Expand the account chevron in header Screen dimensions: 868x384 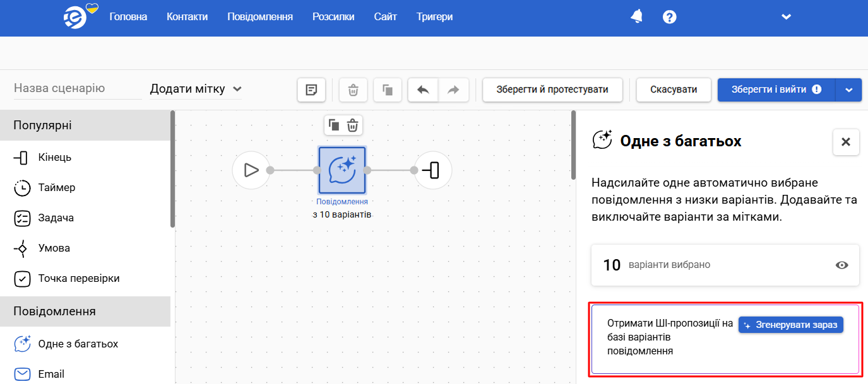pyautogui.click(x=787, y=17)
